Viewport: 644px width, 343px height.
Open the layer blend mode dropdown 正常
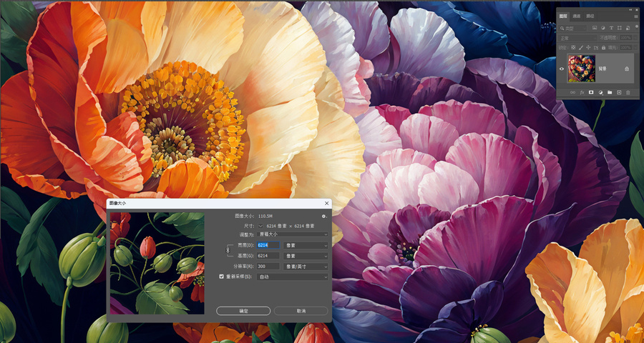tap(577, 38)
